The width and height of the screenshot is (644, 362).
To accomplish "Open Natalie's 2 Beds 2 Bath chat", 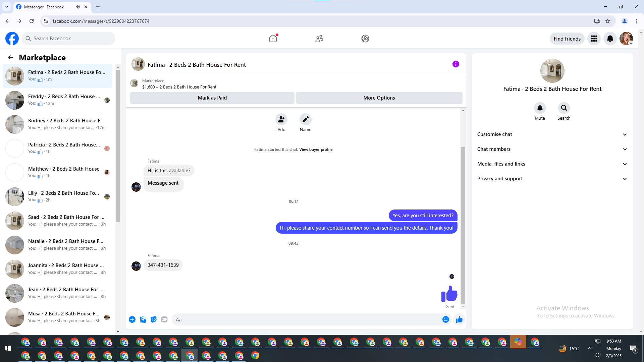I will [x=58, y=245].
